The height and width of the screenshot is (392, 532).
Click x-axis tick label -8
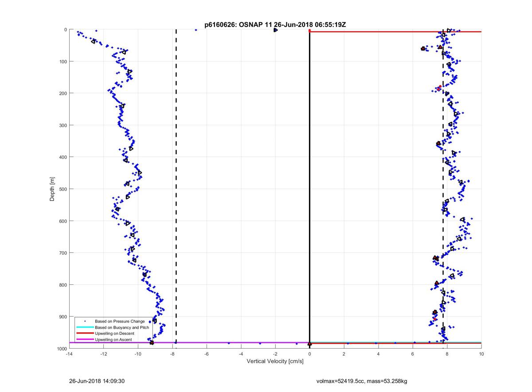[172, 354]
